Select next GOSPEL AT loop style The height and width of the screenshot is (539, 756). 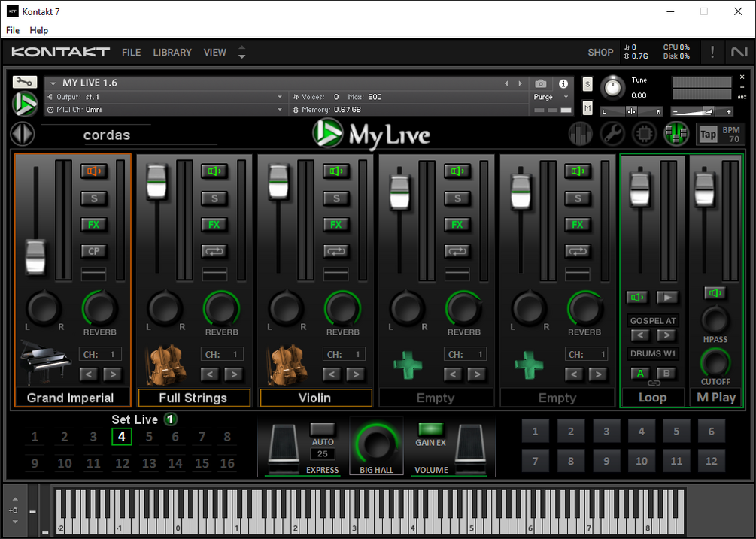click(666, 335)
